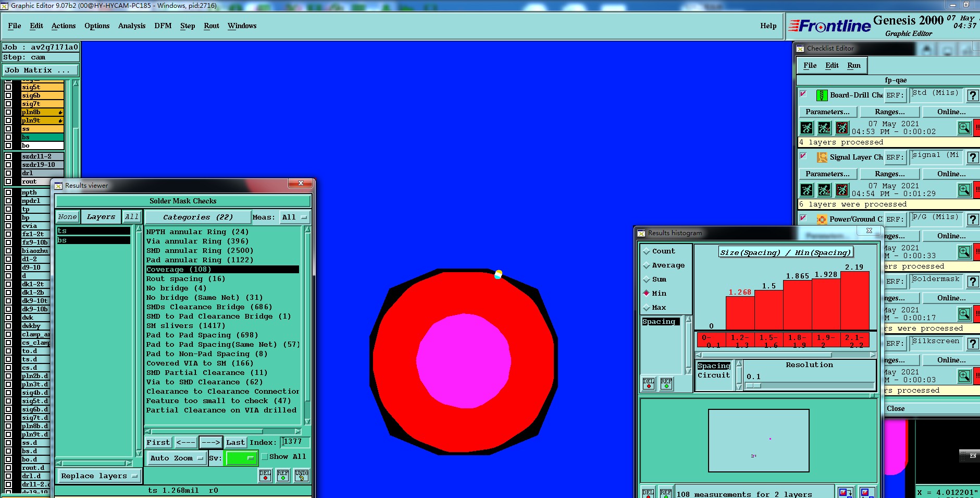Screen dimensions: 980x498
Task: Click the First result button
Action: pyautogui.click(x=158, y=442)
